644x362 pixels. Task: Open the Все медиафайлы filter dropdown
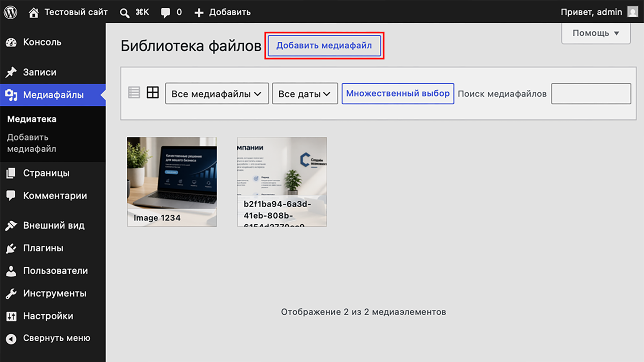pos(217,94)
